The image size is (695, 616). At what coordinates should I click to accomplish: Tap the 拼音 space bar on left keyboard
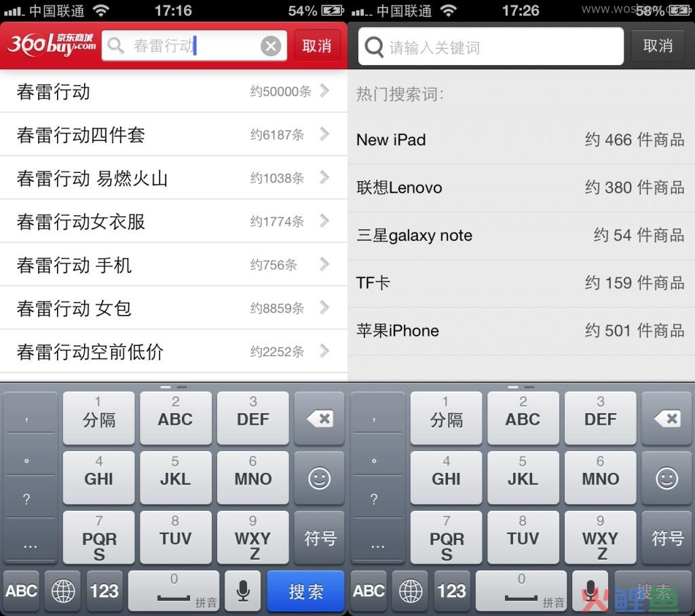click(174, 591)
